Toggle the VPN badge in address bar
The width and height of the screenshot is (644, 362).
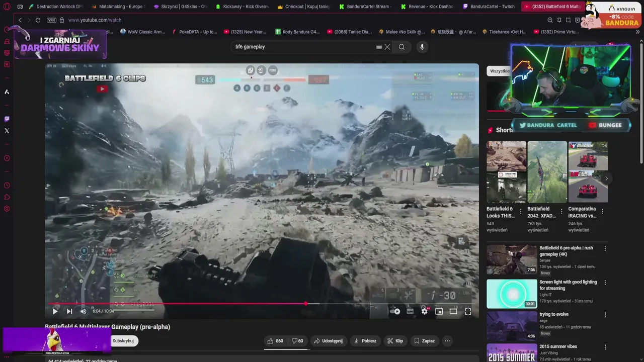[51, 20]
